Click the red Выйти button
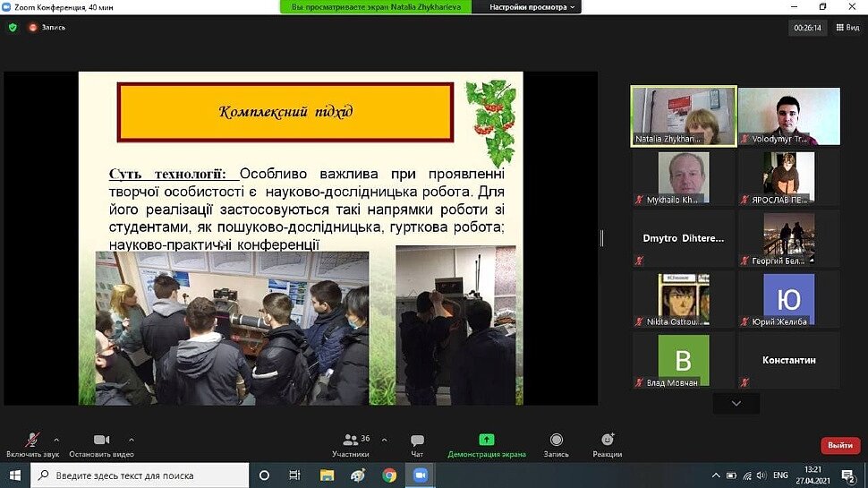Viewport: 868px width, 488px height. (x=839, y=445)
